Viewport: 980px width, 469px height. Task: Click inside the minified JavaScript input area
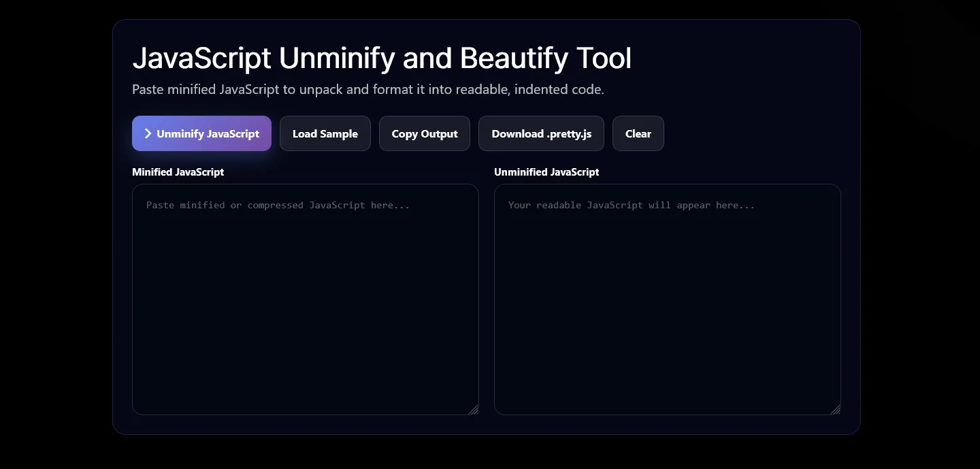pos(305,300)
